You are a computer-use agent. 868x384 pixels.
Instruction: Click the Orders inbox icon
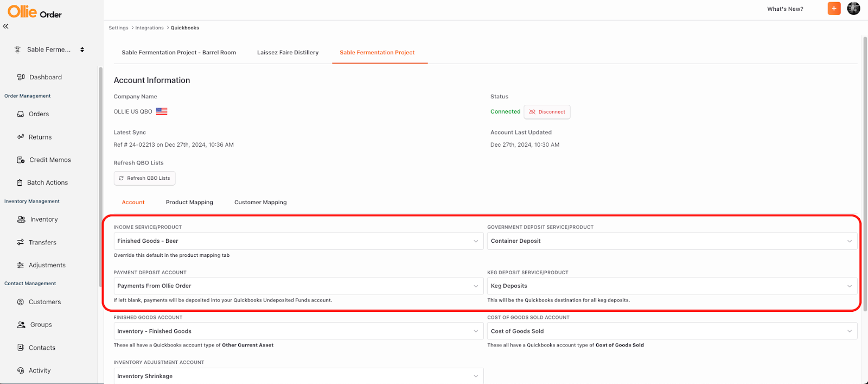click(x=21, y=114)
